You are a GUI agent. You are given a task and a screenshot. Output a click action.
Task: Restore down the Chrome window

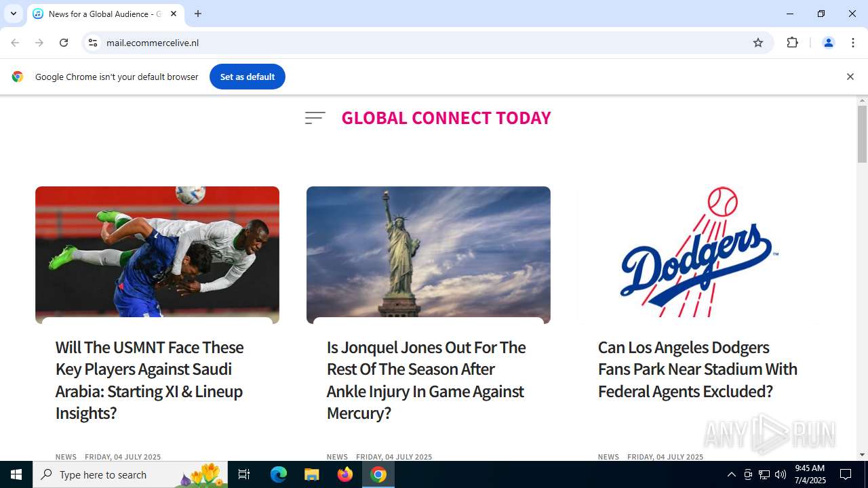click(821, 14)
